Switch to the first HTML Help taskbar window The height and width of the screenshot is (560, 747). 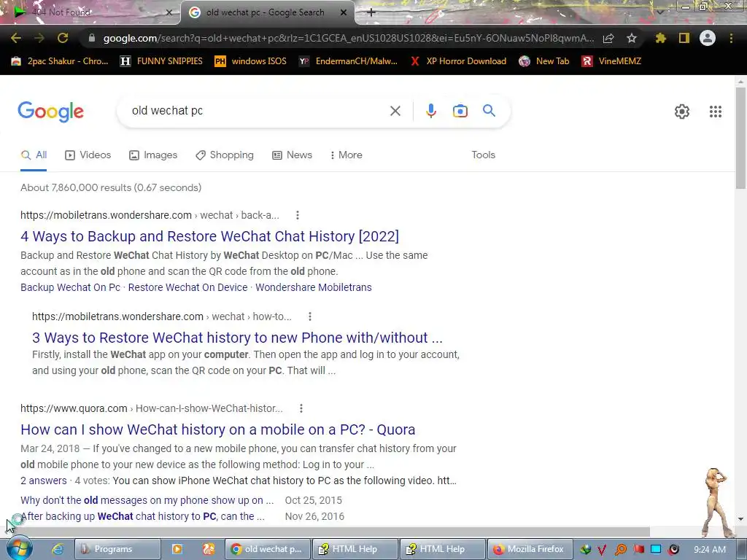(355, 549)
